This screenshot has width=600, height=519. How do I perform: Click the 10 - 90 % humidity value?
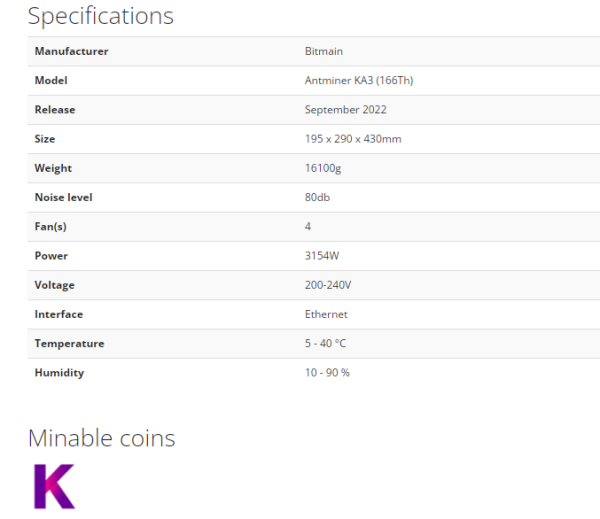[327, 373]
